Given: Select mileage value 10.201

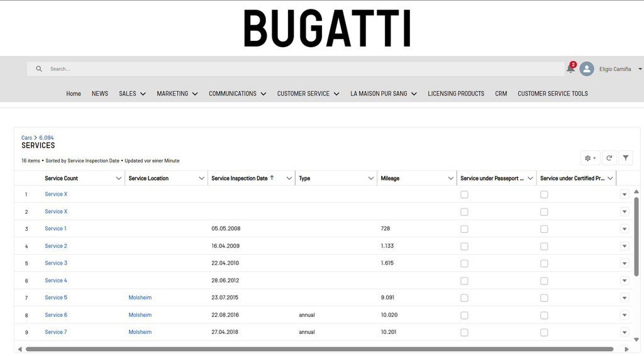Looking at the screenshot, I should (389, 331).
